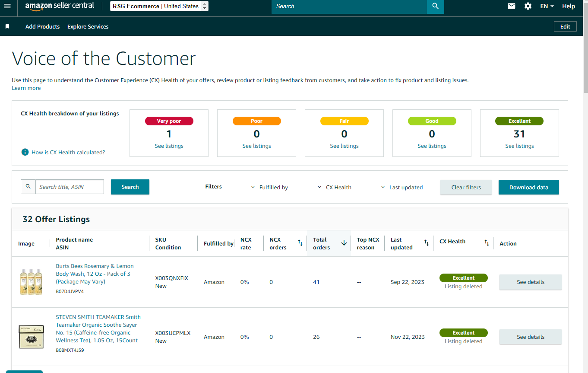
Task: Click Download data button
Action: (529, 187)
